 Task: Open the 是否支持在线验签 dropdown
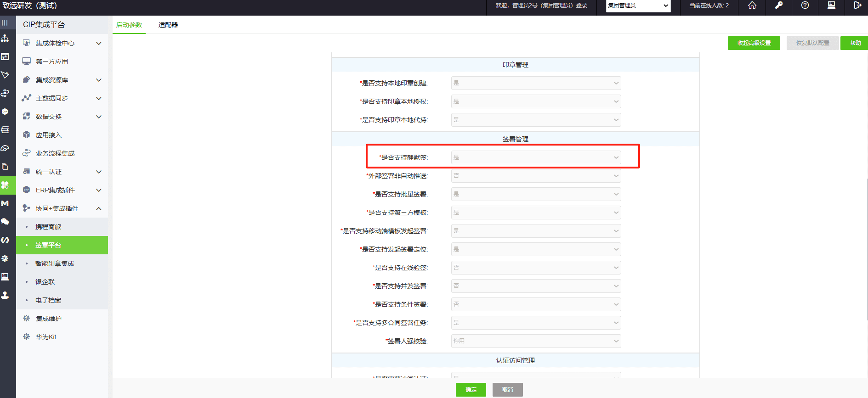[x=536, y=268]
